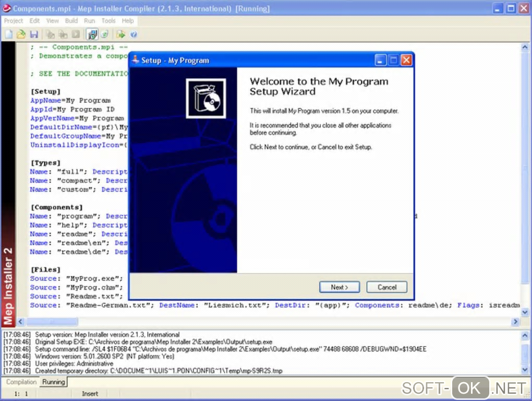Save the current script

(x=34, y=34)
